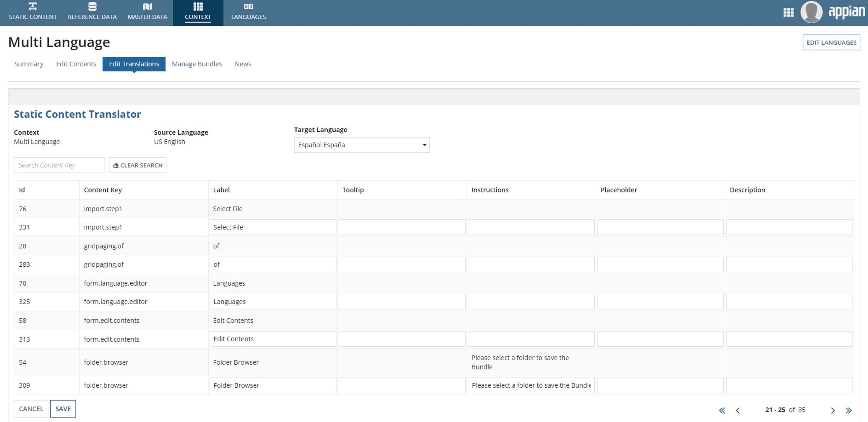
Task: Edit the Folder Browser label for id 309
Action: (273, 385)
